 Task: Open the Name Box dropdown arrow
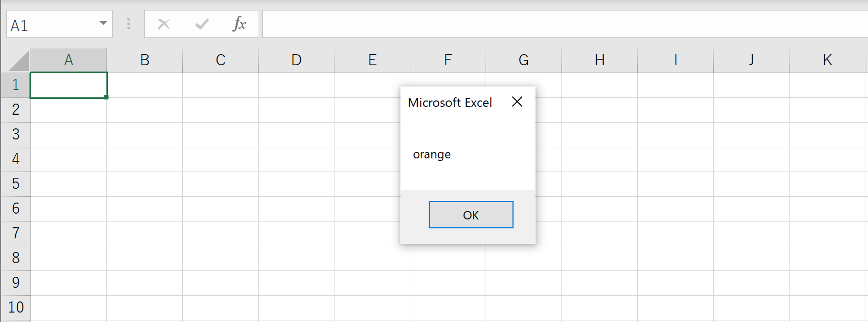click(103, 24)
